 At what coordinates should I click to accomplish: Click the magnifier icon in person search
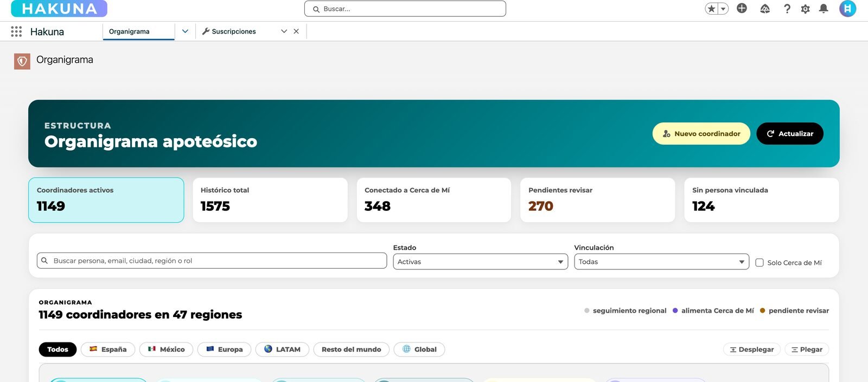(x=44, y=261)
